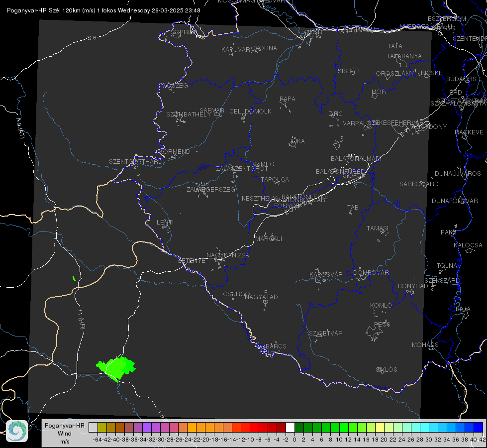The height and width of the screenshot is (448, 487).
Task: Click the SZIGETVÁR city label
Action: click(326, 333)
